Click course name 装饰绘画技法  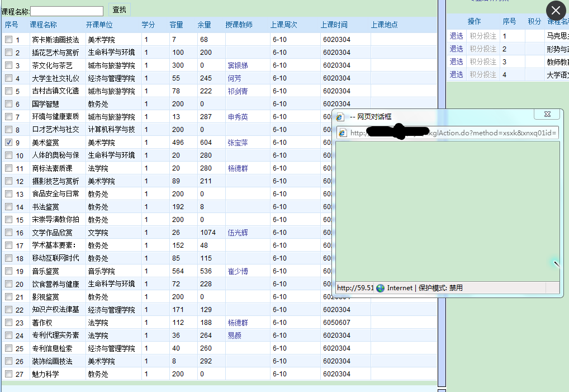(52, 361)
